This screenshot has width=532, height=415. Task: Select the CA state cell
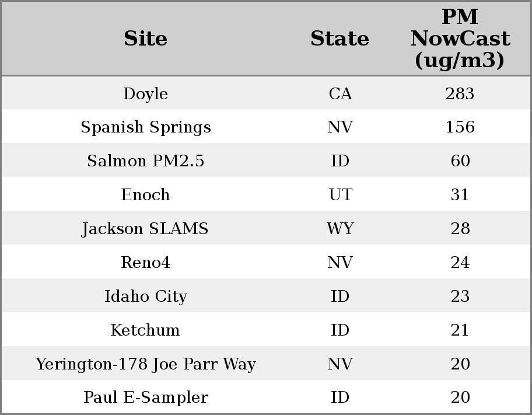coord(340,93)
